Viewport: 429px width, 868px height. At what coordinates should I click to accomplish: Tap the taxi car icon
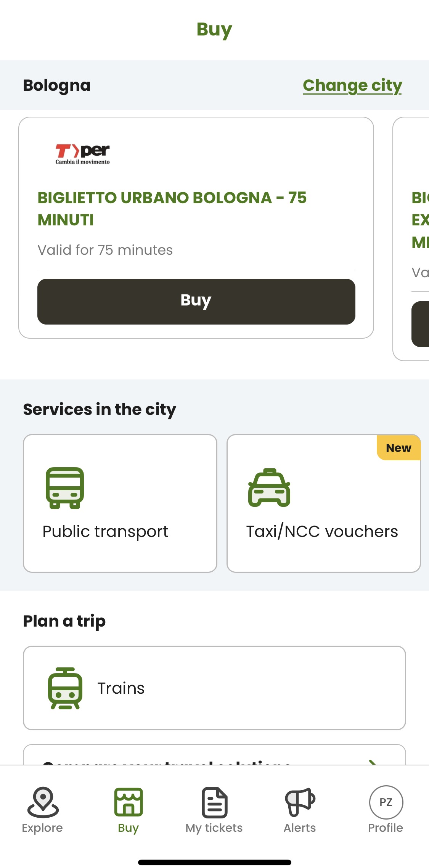coord(269,488)
